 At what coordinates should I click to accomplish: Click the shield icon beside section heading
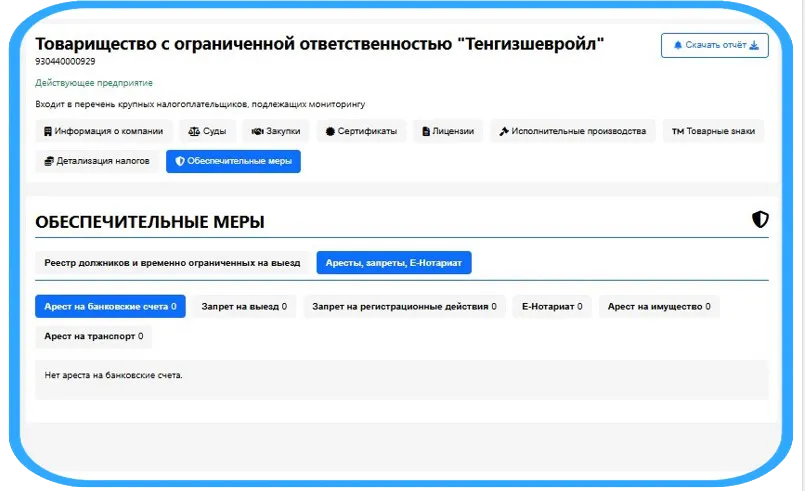pos(760,220)
